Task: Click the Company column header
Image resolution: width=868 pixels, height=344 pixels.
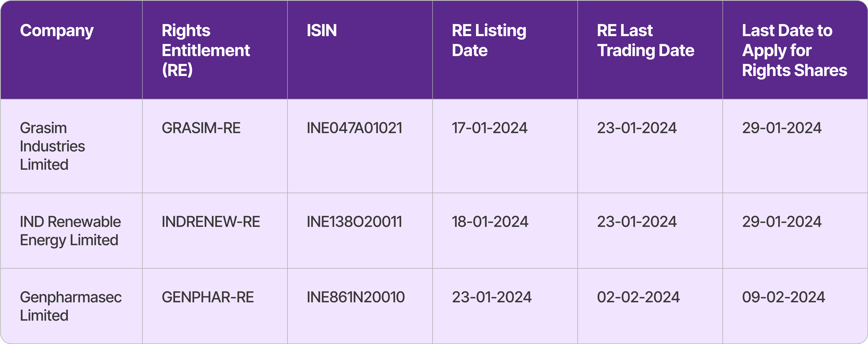Action: [x=57, y=31]
